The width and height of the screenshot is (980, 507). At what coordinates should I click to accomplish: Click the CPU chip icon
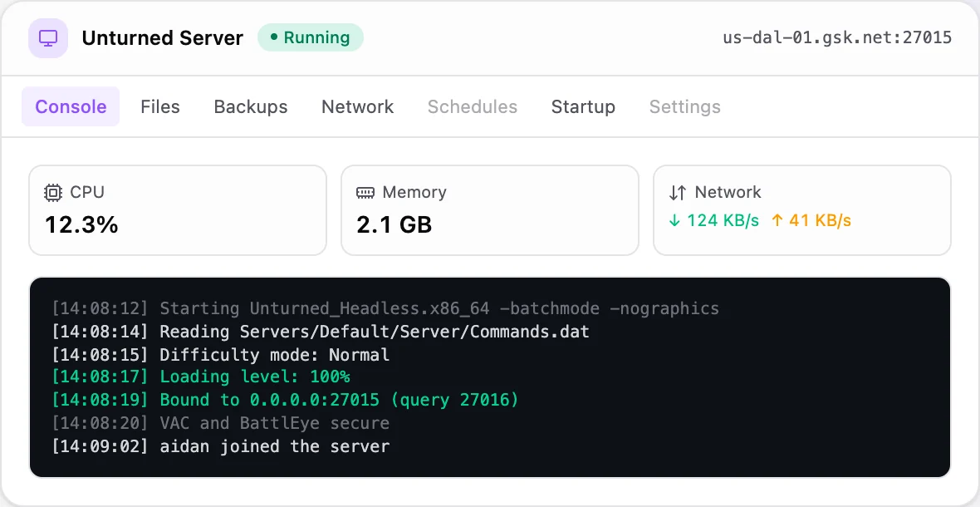point(53,193)
